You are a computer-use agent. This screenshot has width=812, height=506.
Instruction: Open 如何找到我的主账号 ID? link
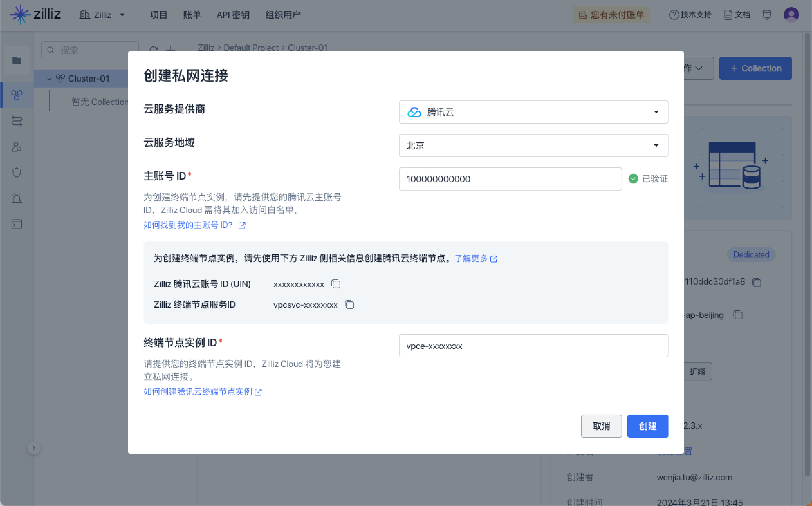point(194,225)
